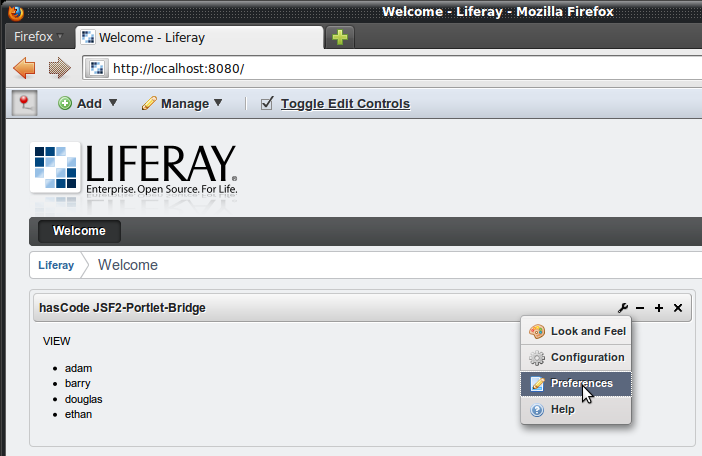Click the portlet wrench options icon
Viewport: 702px width, 456px height.
click(624, 308)
